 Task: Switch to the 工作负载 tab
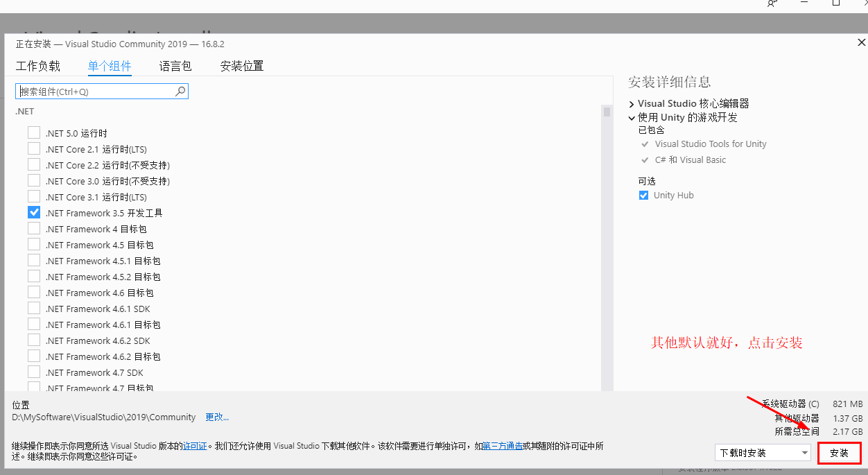pos(38,67)
